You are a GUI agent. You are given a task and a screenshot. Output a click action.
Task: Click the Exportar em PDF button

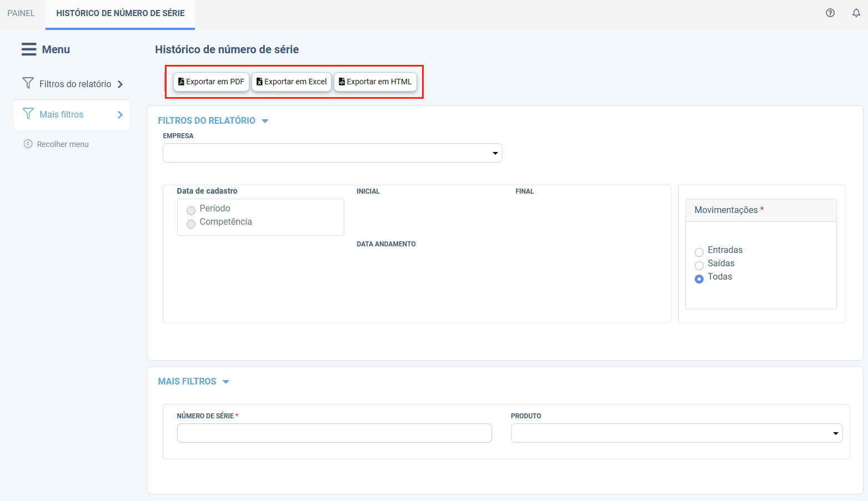coord(211,82)
